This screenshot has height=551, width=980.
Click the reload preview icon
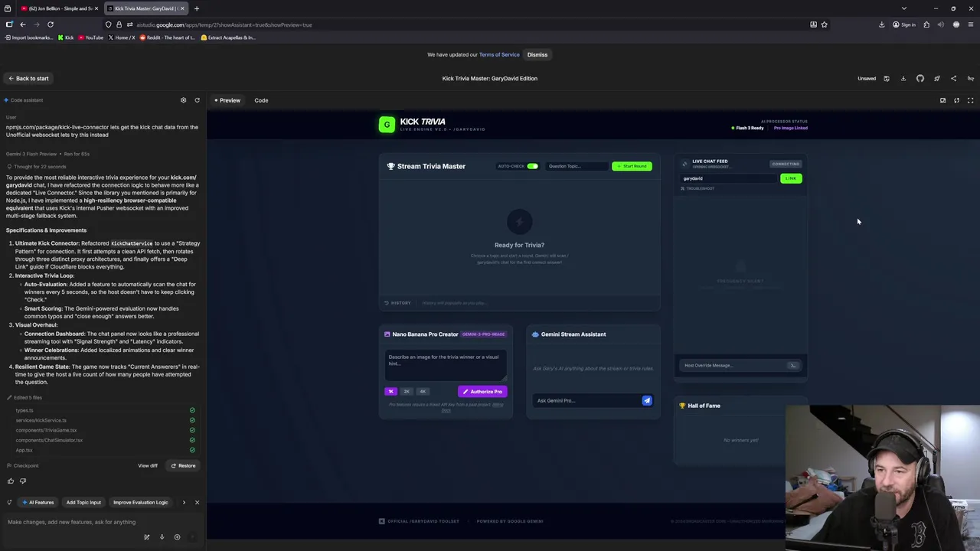click(x=957, y=100)
